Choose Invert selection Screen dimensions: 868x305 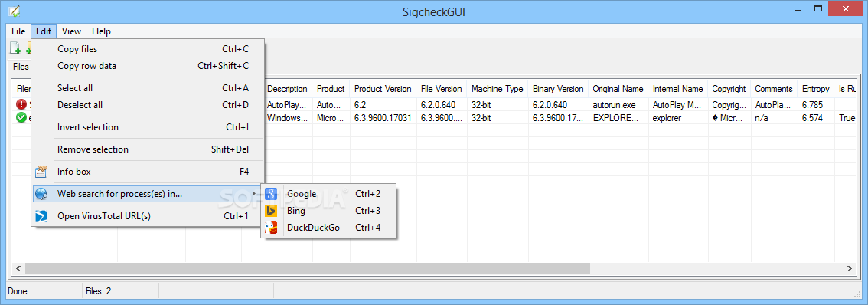tap(148, 127)
